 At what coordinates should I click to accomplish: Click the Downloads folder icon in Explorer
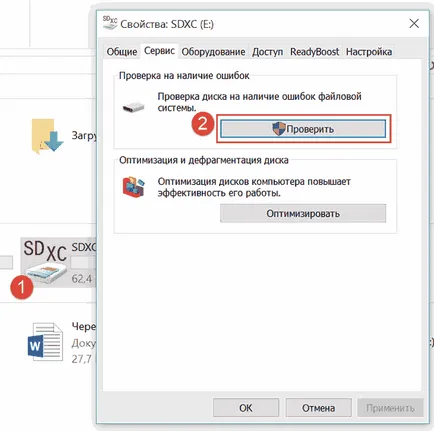click(x=47, y=136)
